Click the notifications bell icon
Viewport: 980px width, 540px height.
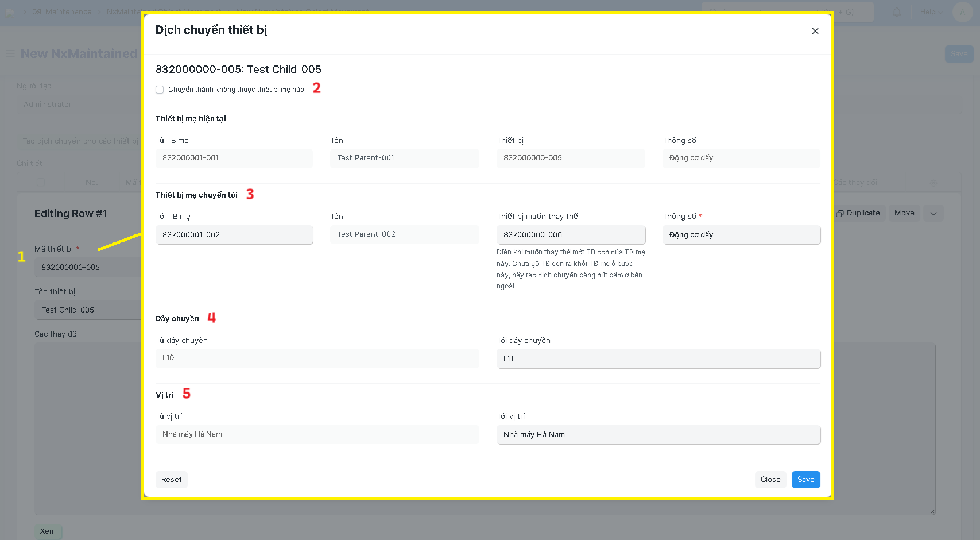click(897, 12)
